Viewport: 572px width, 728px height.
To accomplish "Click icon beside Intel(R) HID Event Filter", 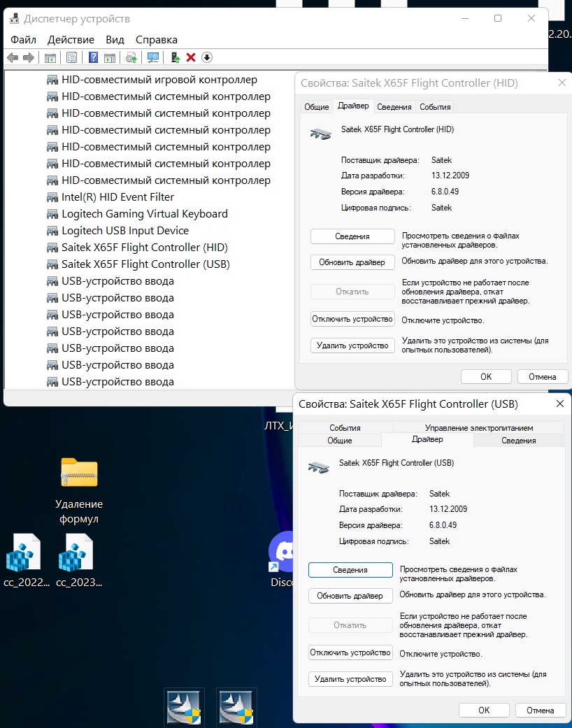I will pyautogui.click(x=52, y=197).
